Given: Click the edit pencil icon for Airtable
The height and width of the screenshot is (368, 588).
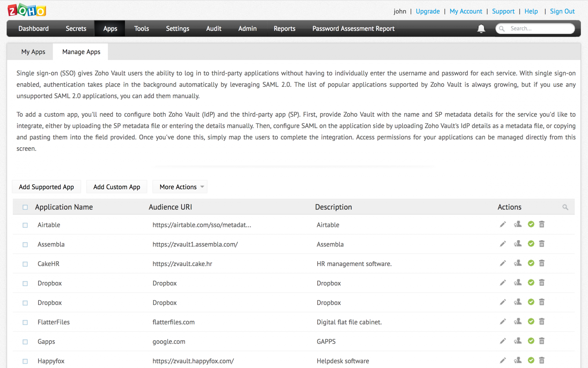Looking at the screenshot, I should click(x=503, y=225).
